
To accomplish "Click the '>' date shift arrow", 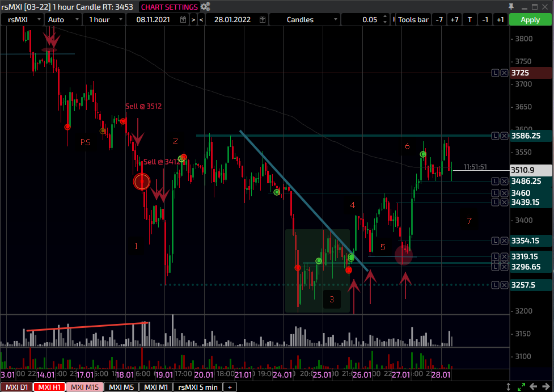I will click(193, 20).
